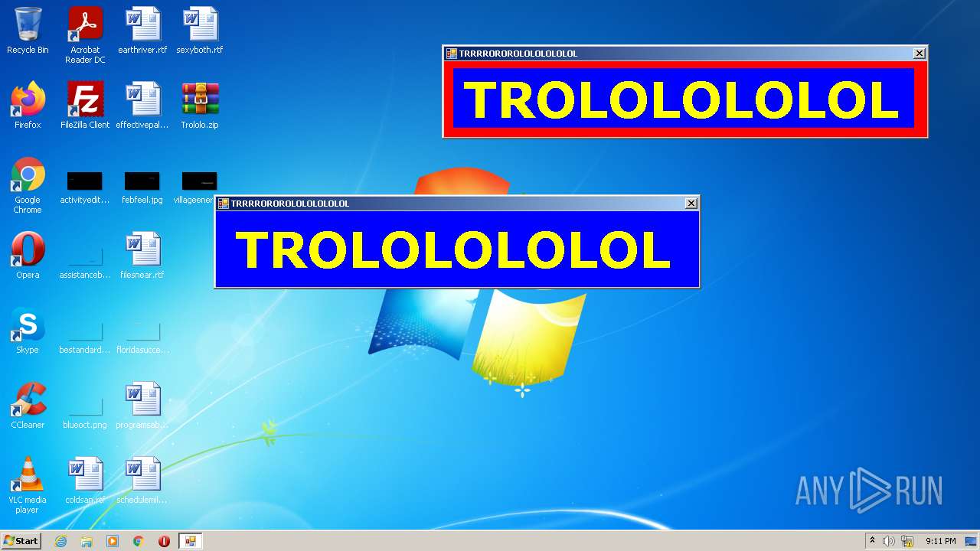Select the Trololo.zip archive icon
Screen dimensions: 980x551
(200, 106)
